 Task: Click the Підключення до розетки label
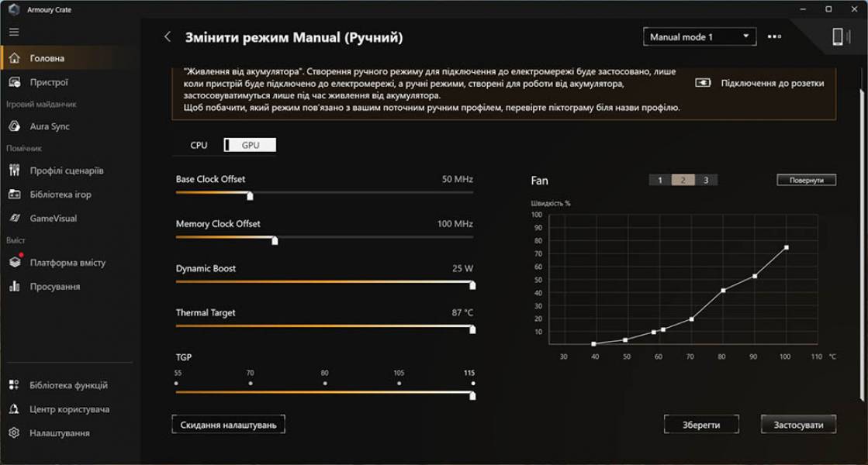[773, 83]
